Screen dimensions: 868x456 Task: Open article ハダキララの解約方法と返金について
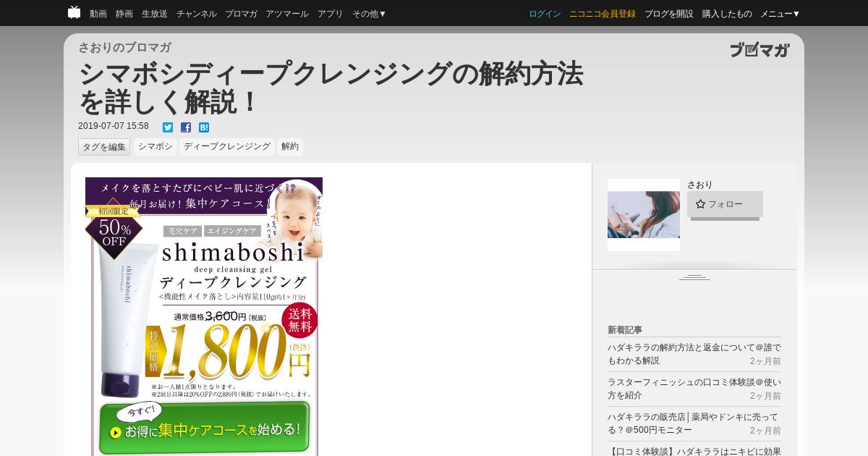tap(694, 354)
